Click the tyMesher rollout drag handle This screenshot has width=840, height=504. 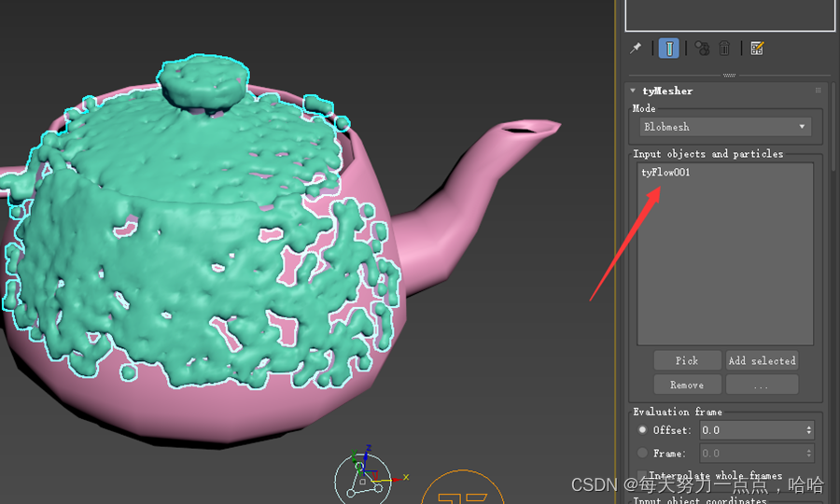818,91
